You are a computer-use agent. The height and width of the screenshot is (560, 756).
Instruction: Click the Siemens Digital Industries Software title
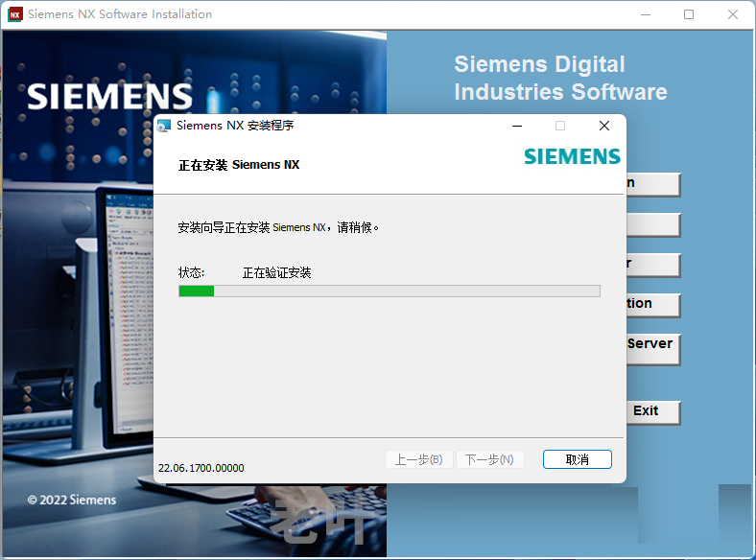560,78
